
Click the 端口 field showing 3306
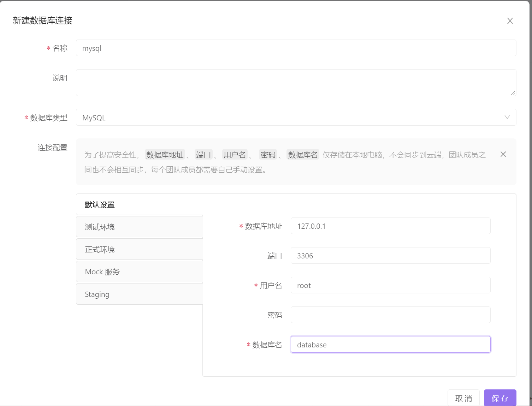[390, 256]
